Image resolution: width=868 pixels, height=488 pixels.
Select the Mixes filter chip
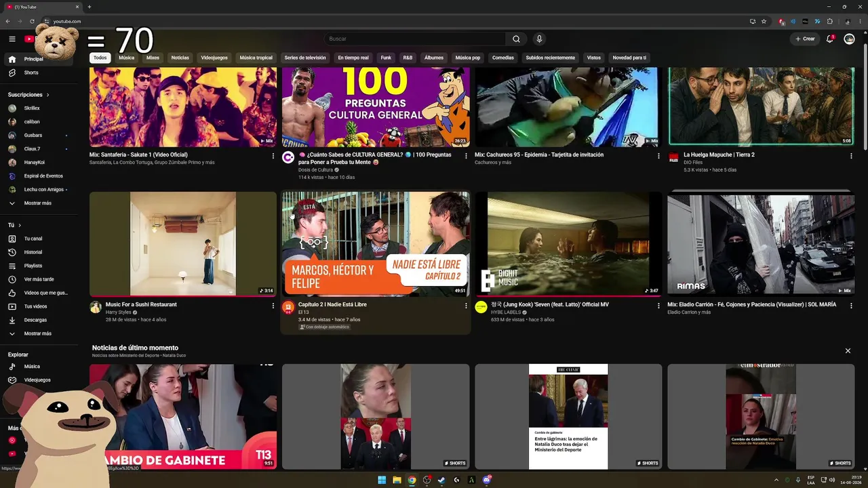click(153, 58)
